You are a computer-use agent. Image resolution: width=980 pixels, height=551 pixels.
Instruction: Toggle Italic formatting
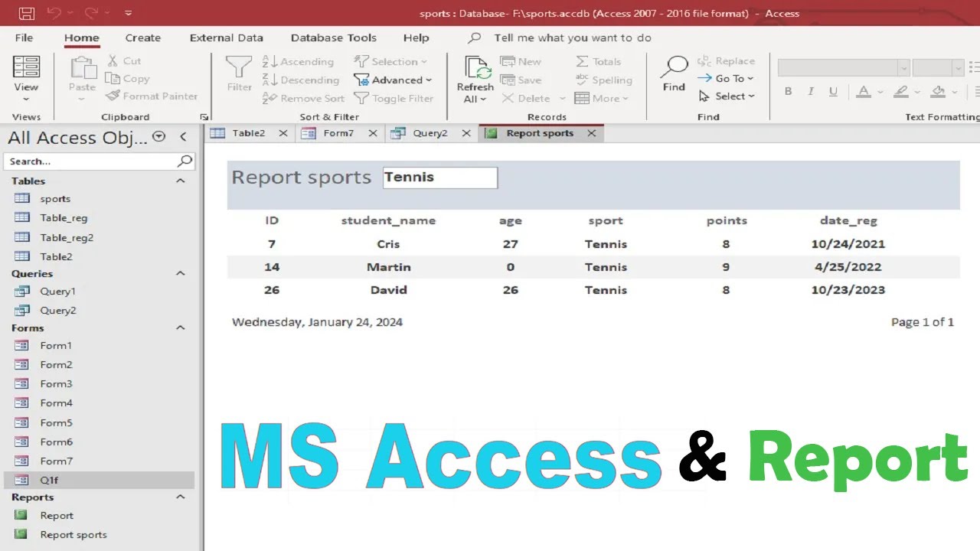coord(811,92)
